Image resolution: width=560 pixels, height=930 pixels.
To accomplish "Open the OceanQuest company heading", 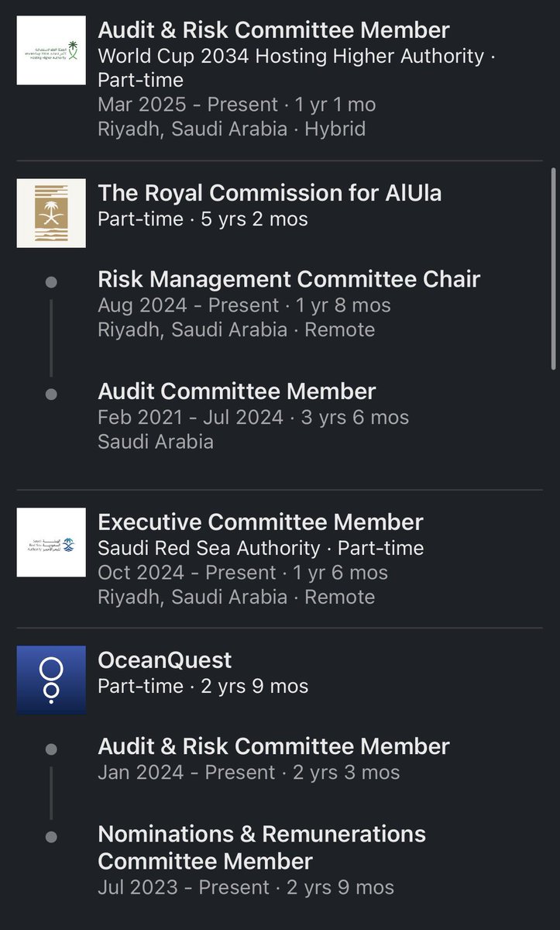I will click(x=165, y=660).
